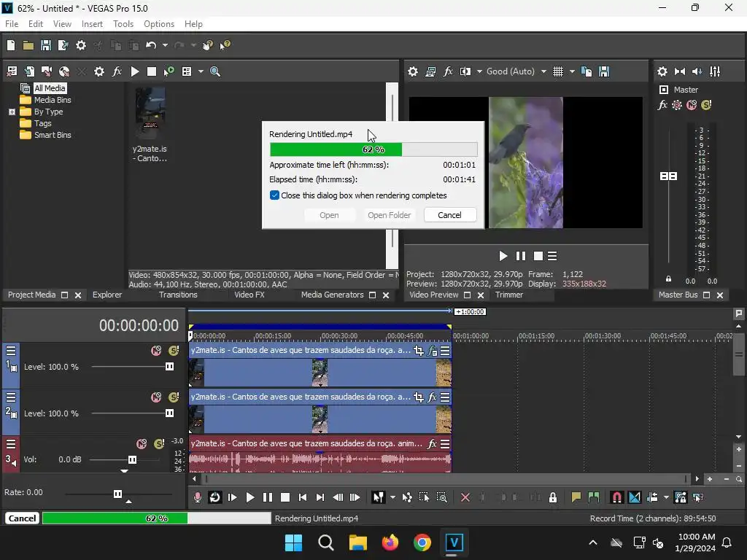Adjust audio track 3 Vol slider
747x560 pixels.
coord(132,460)
